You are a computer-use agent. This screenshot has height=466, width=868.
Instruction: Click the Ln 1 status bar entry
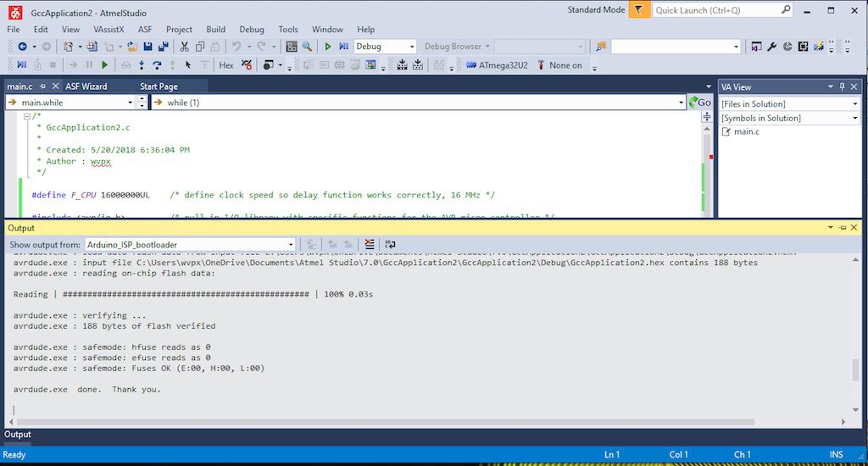pyautogui.click(x=612, y=454)
